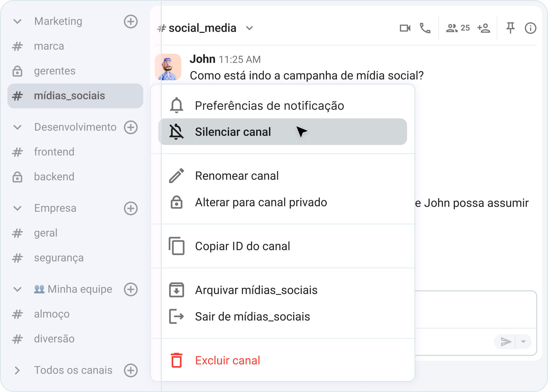
Task: Start a video call in social_media
Action: [405, 28]
